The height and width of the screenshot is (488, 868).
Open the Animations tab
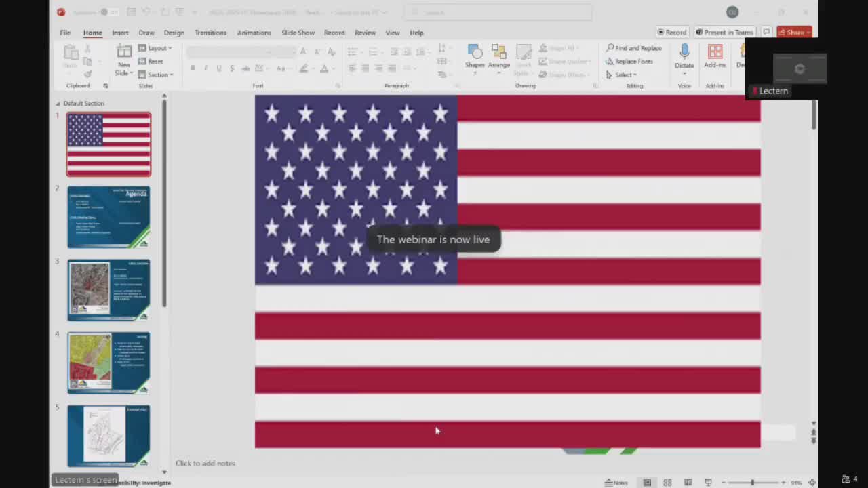click(x=254, y=33)
